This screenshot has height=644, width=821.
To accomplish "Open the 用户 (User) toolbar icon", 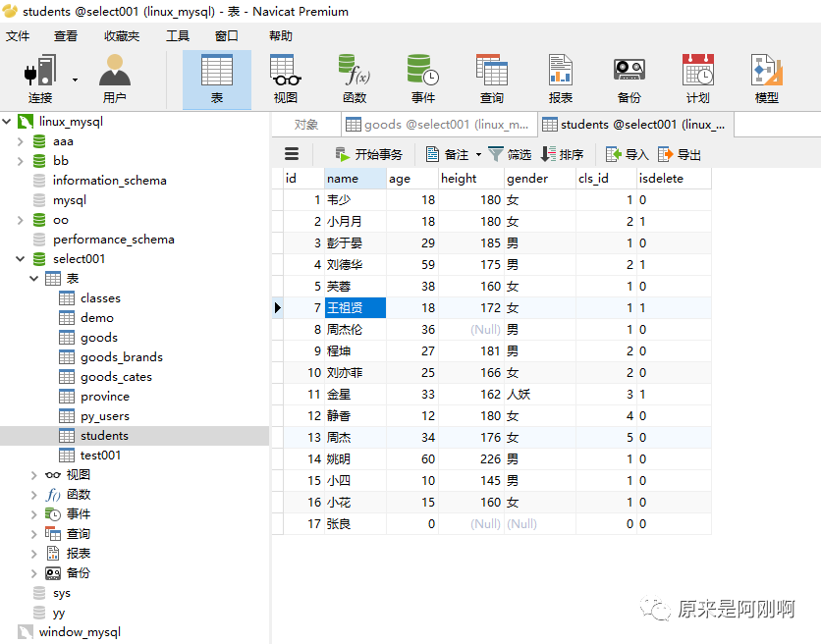I will click(x=115, y=80).
